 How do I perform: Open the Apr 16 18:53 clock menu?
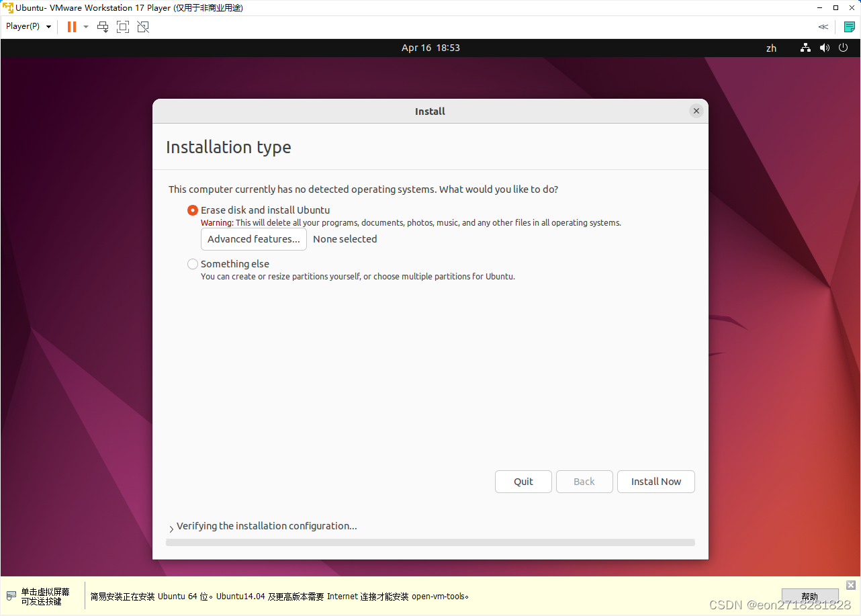coord(430,48)
